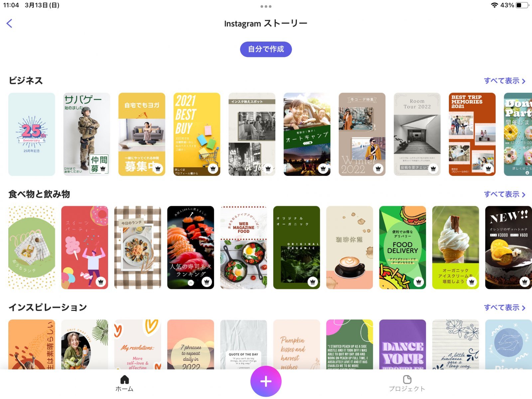Expand インスピレーション with すべて表示

(504, 308)
